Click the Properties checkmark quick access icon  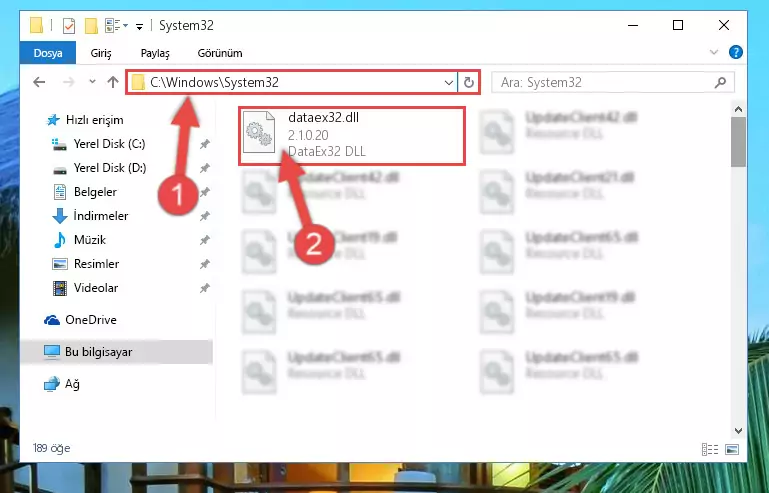[x=69, y=26]
